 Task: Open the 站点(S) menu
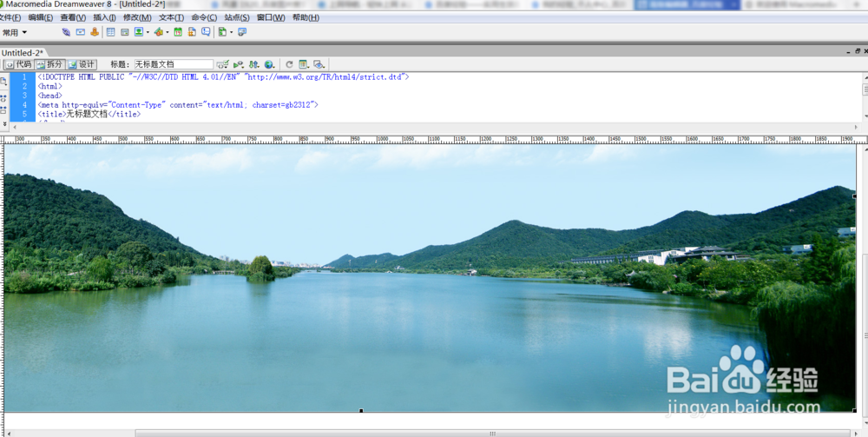(x=237, y=17)
